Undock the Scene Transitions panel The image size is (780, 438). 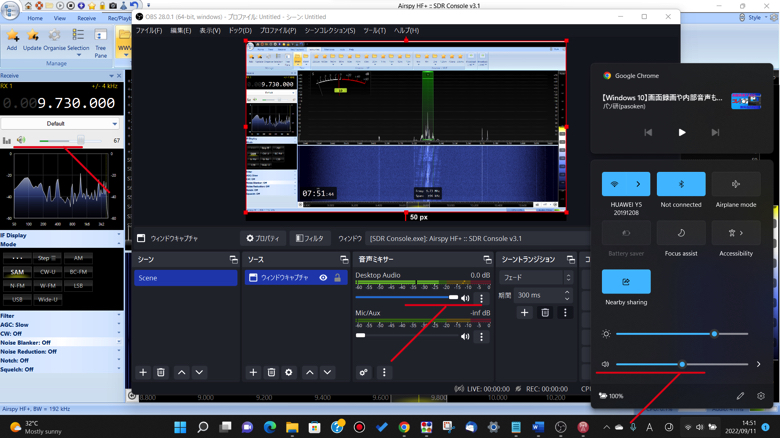(571, 259)
